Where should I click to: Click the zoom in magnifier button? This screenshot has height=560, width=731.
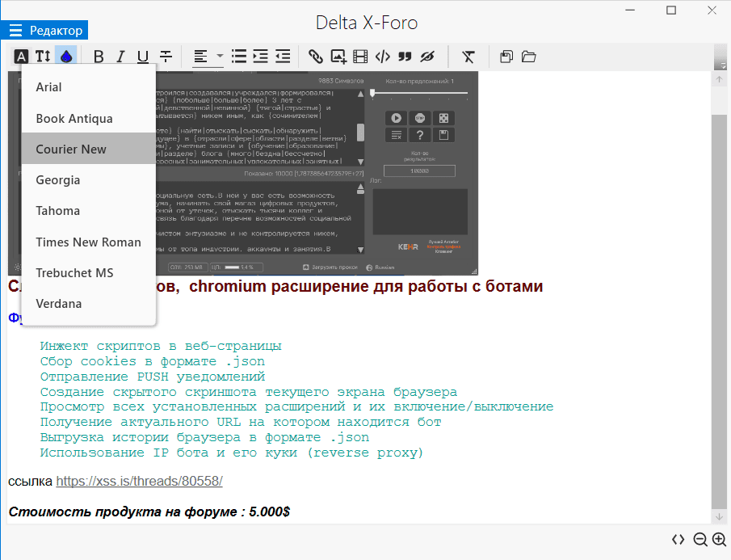[x=719, y=540]
